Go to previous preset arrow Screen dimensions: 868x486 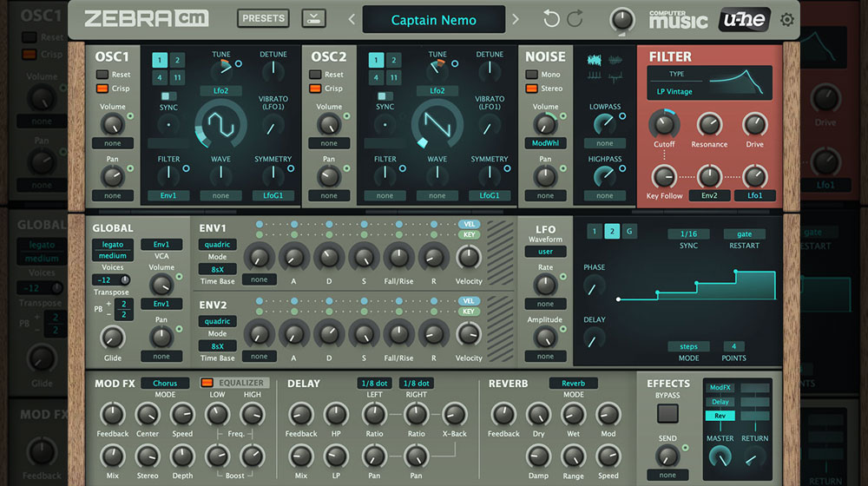click(352, 19)
